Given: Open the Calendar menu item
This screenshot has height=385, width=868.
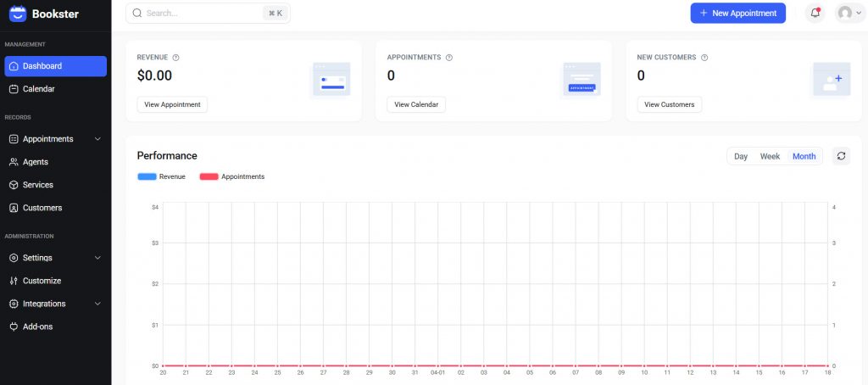Looking at the screenshot, I should tap(55, 89).
